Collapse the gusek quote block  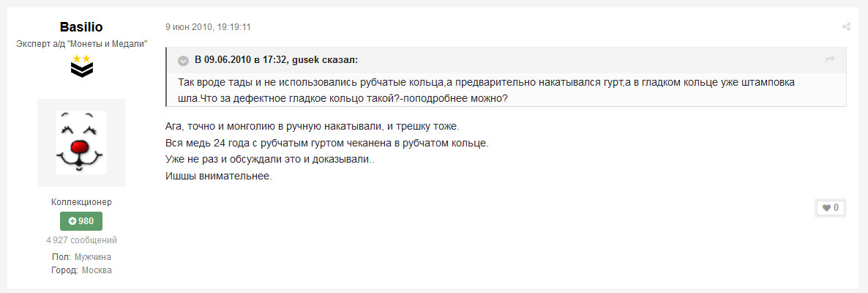click(184, 60)
